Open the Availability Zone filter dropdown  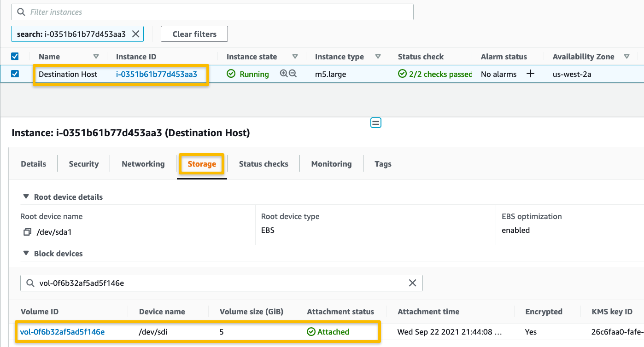pos(627,56)
